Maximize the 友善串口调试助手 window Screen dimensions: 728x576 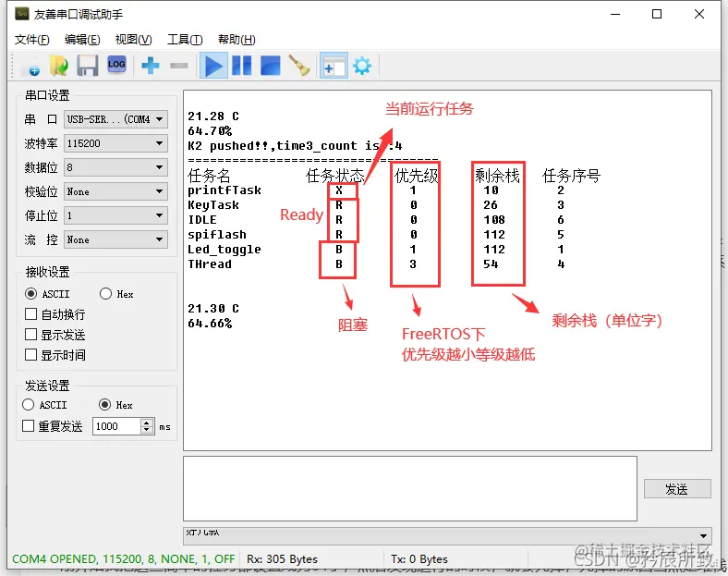pyautogui.click(x=657, y=14)
